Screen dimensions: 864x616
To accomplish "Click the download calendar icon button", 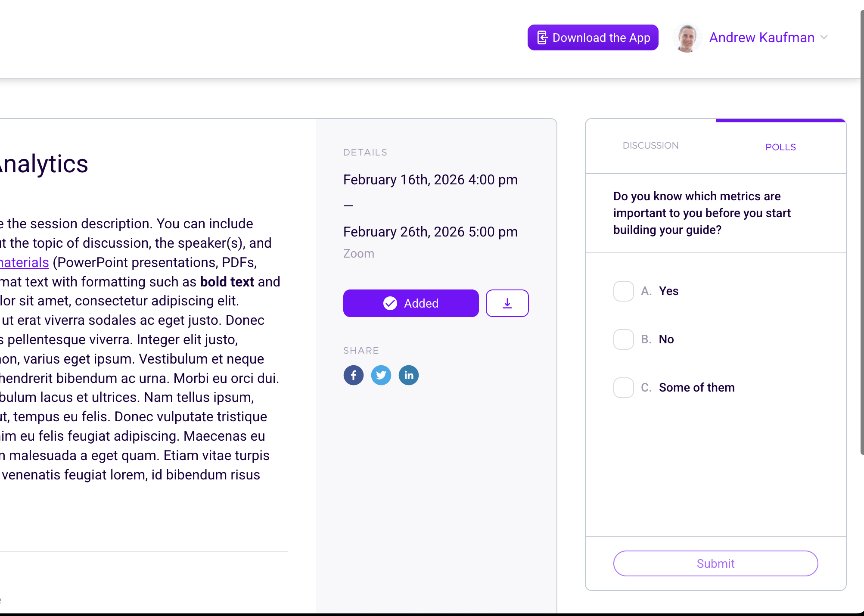I will (507, 303).
